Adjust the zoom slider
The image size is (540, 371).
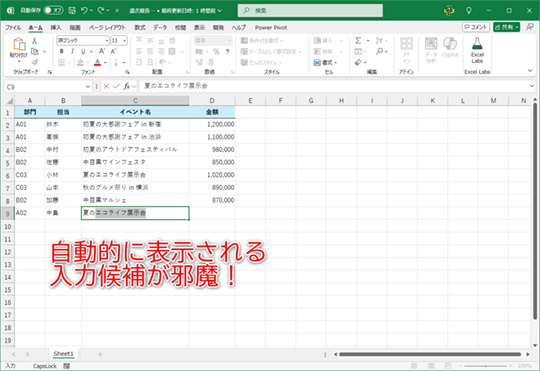click(486, 366)
